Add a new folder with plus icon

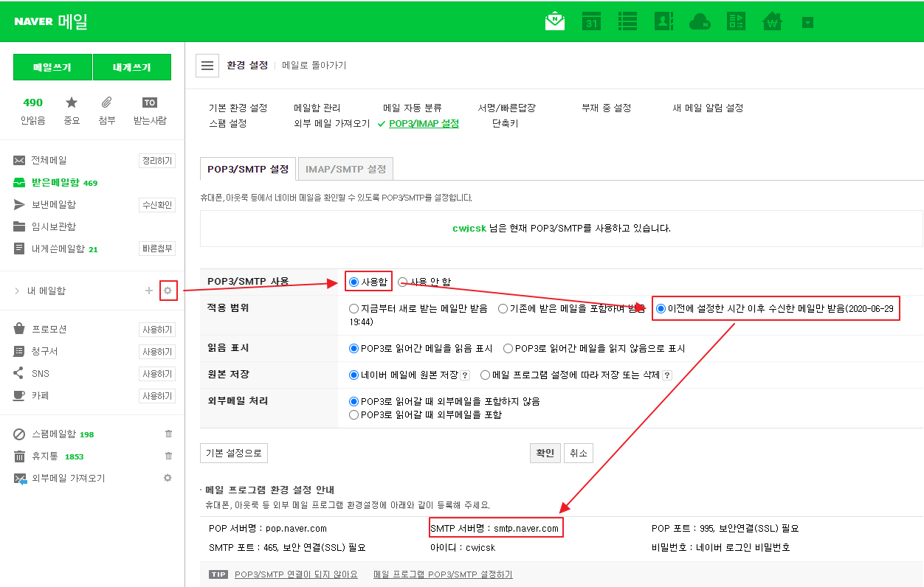tap(149, 291)
